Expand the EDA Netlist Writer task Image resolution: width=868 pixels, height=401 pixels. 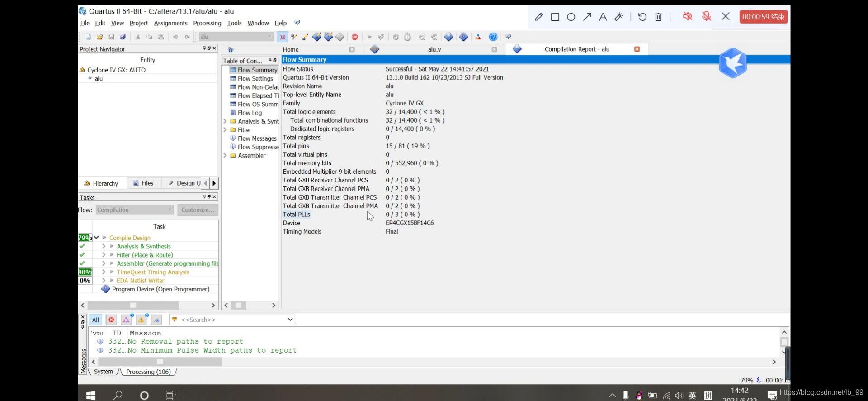coord(104,281)
